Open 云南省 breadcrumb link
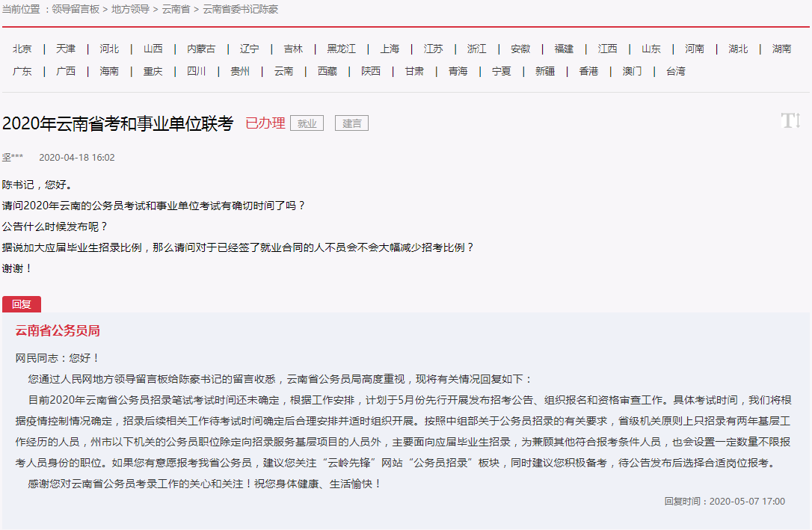The width and height of the screenshot is (812, 530). pyautogui.click(x=176, y=9)
